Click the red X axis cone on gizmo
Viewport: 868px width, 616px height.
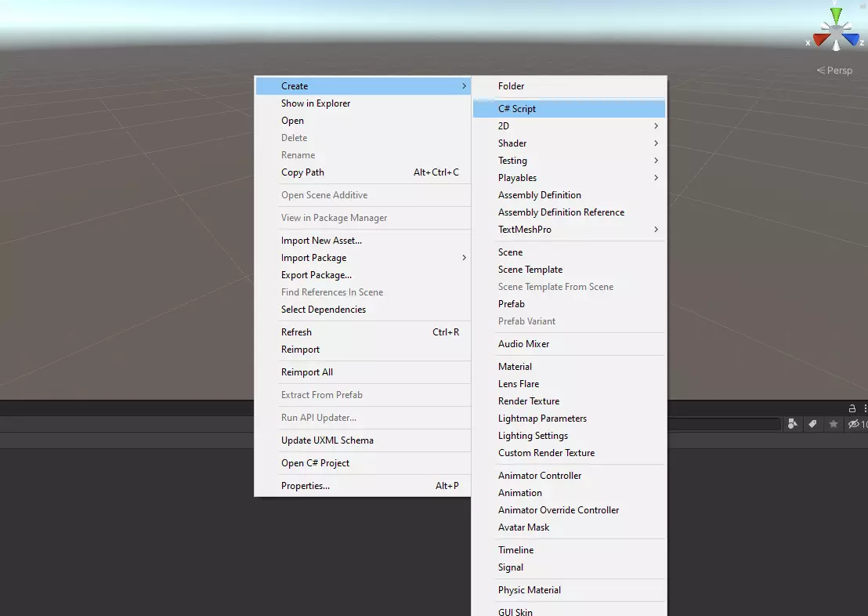pyautogui.click(x=822, y=39)
